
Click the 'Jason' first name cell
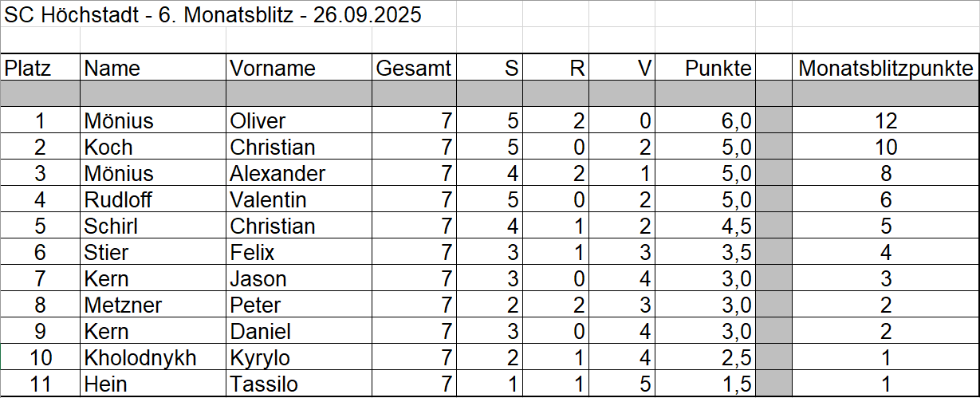click(258, 279)
